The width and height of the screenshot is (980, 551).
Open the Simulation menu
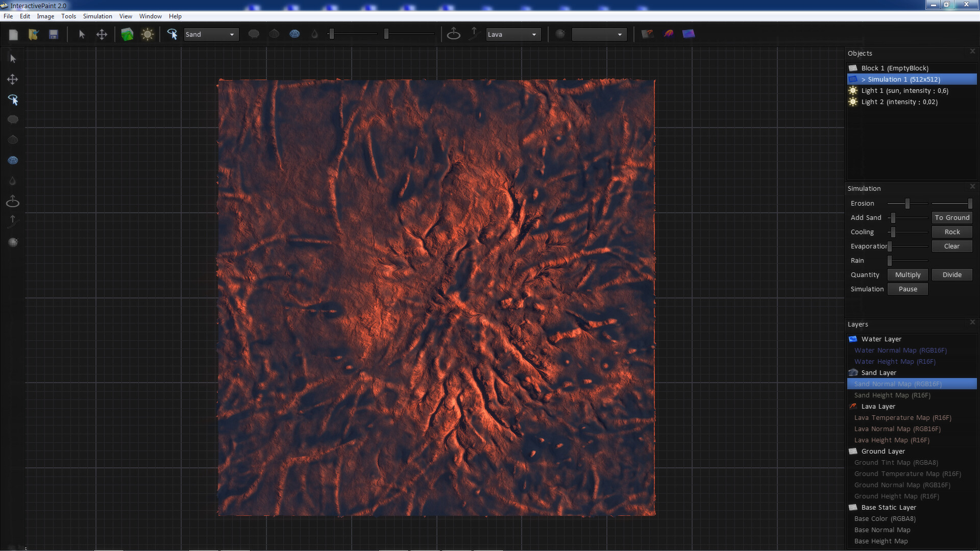point(97,16)
